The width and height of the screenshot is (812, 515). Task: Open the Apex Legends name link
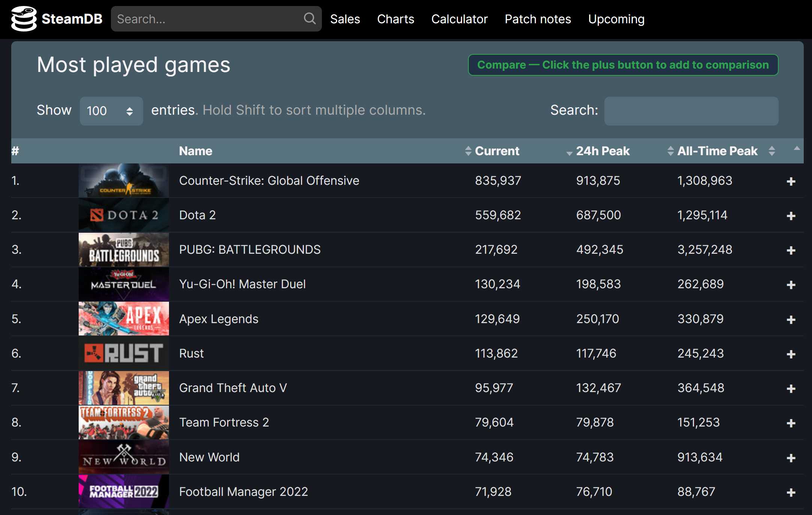219,319
